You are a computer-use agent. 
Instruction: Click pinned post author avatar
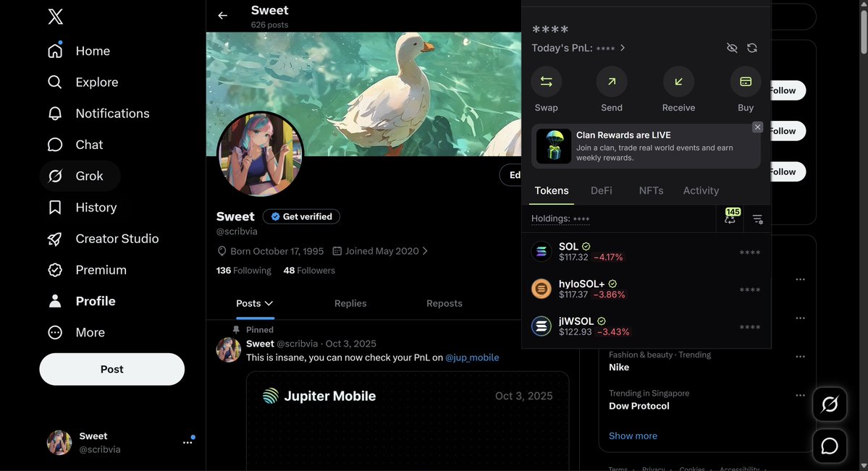(228, 349)
